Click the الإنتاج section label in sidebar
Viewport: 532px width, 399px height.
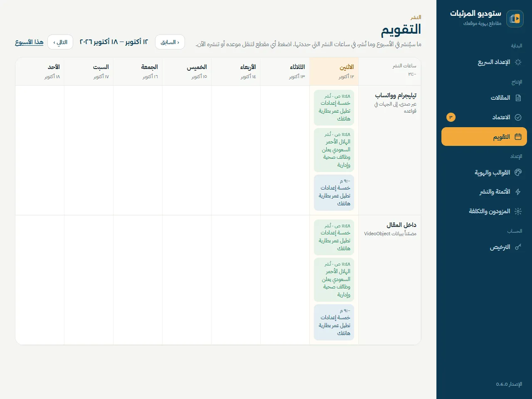point(517,82)
